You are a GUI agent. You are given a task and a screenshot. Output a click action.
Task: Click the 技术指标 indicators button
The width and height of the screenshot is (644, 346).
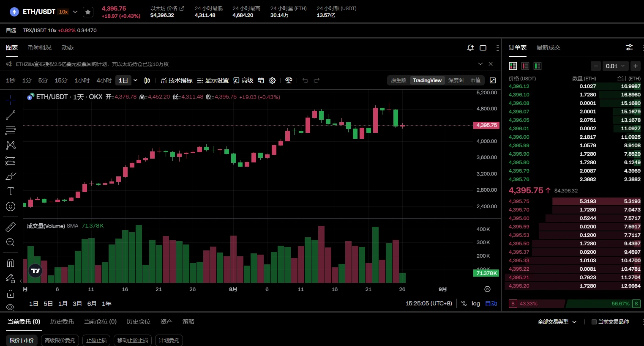click(177, 80)
